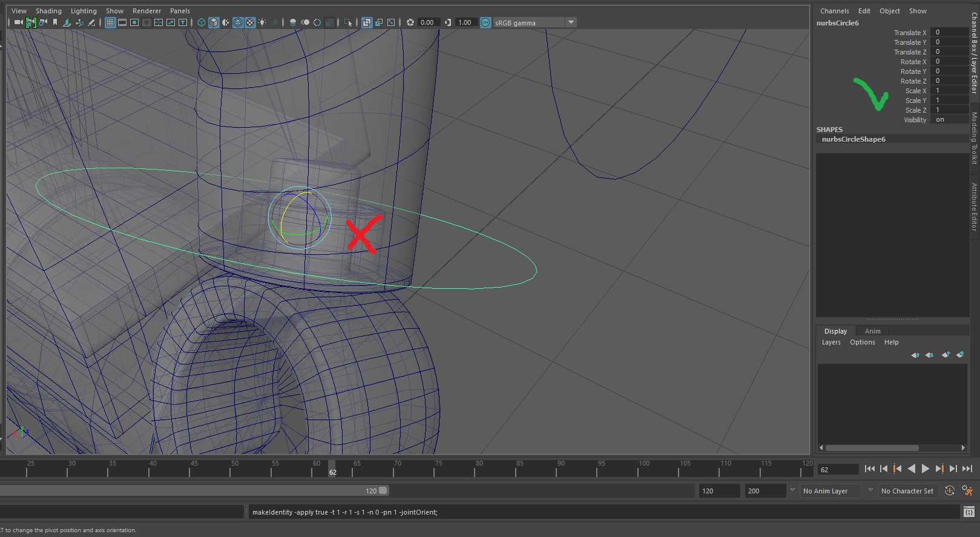Toggle the viewport grid display

[110, 22]
